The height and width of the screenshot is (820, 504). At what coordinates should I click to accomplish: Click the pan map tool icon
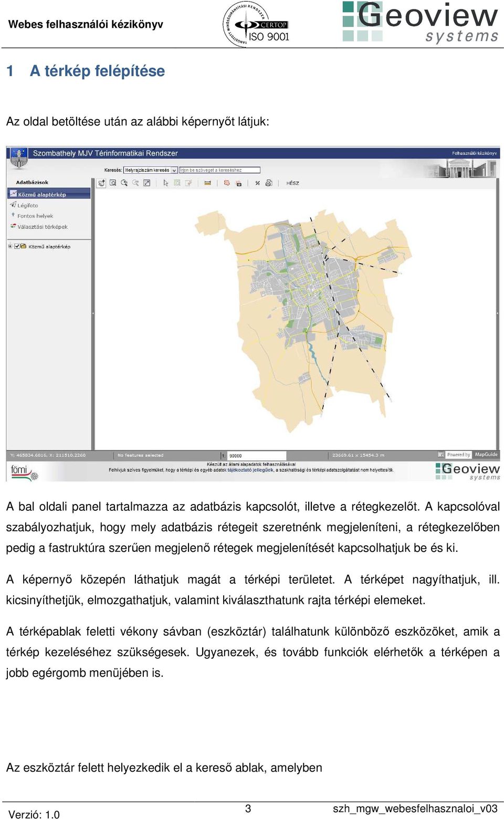tap(101, 183)
